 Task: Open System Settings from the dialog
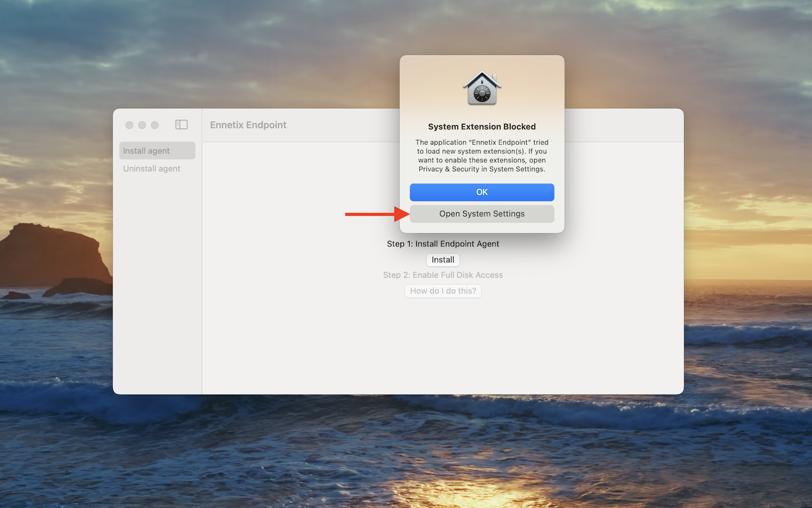[x=482, y=214]
